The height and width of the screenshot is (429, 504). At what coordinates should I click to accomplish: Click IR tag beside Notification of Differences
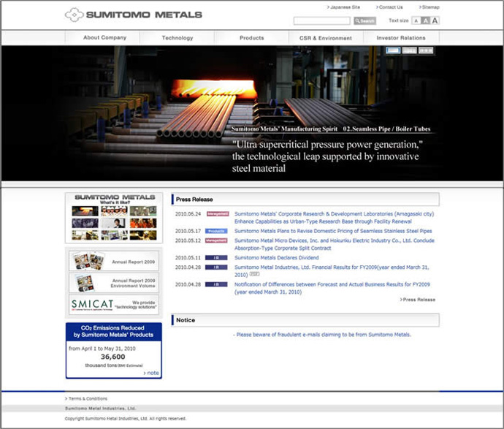216,284
